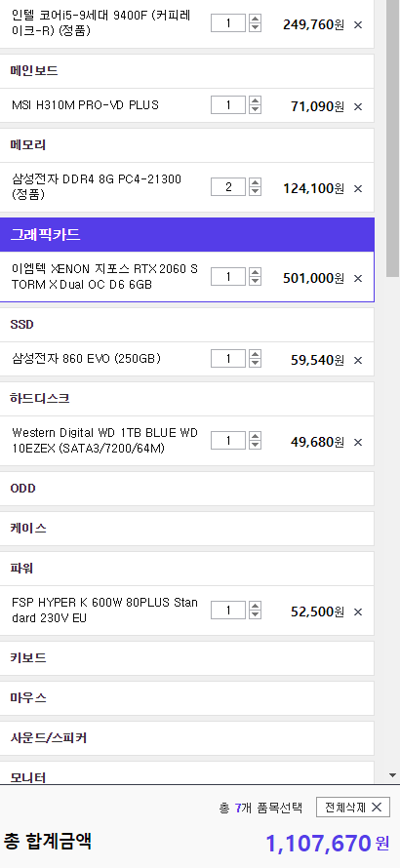Click the scrollbar down arrow

tap(393, 775)
